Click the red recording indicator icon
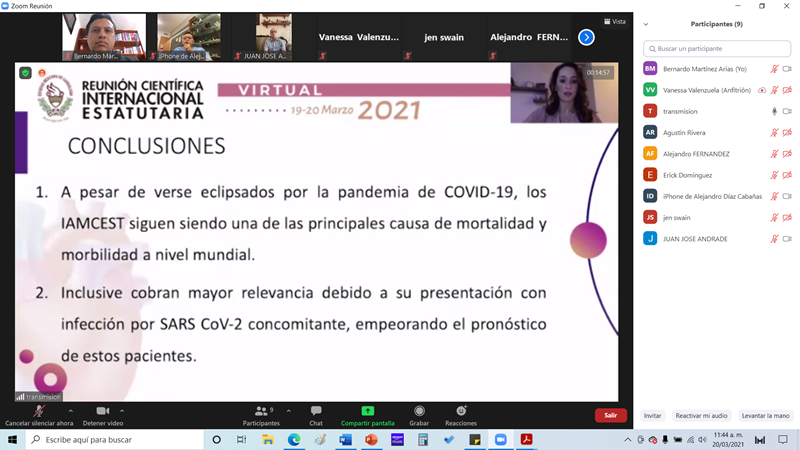 (x=42, y=73)
